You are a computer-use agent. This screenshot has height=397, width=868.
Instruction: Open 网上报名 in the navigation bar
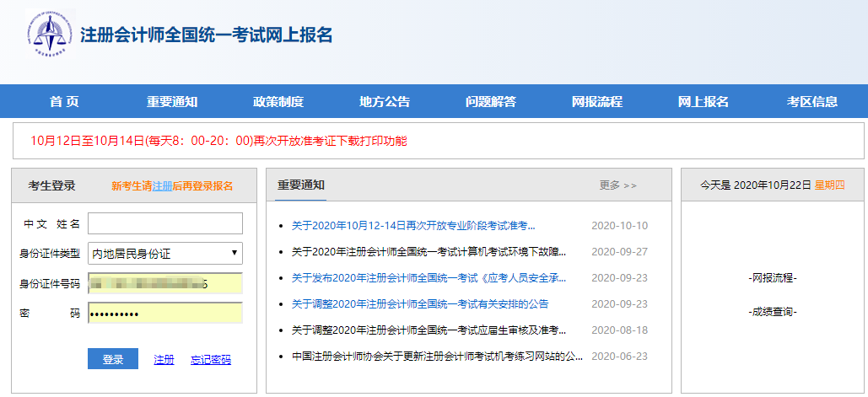point(704,102)
